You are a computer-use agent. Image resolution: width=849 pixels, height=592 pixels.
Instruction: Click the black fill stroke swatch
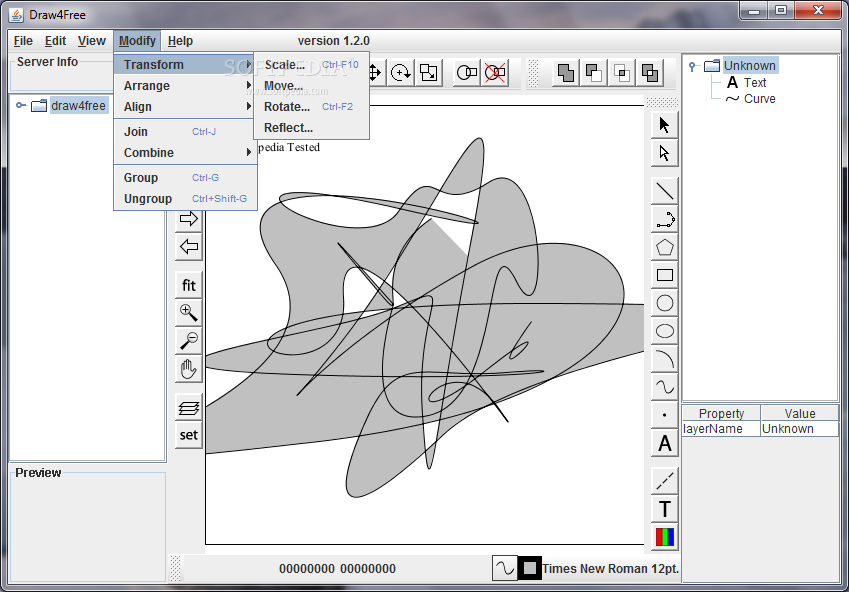click(530, 568)
